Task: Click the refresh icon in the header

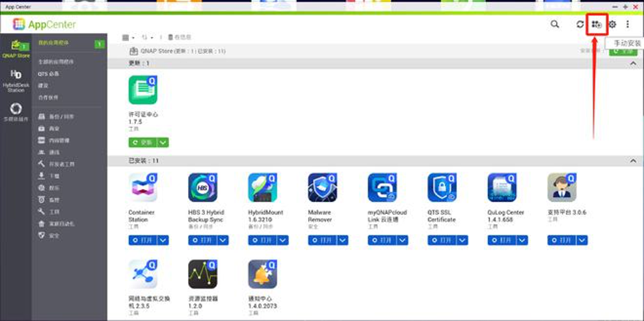Action: click(580, 24)
